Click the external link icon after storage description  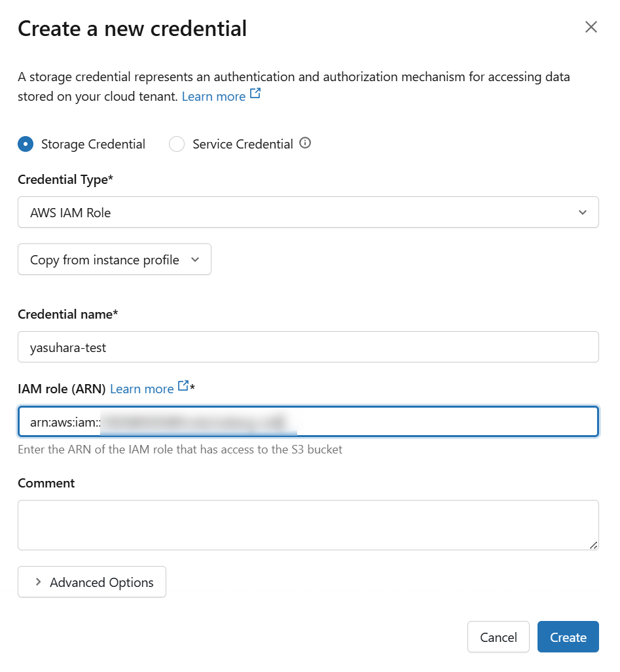tap(255, 94)
